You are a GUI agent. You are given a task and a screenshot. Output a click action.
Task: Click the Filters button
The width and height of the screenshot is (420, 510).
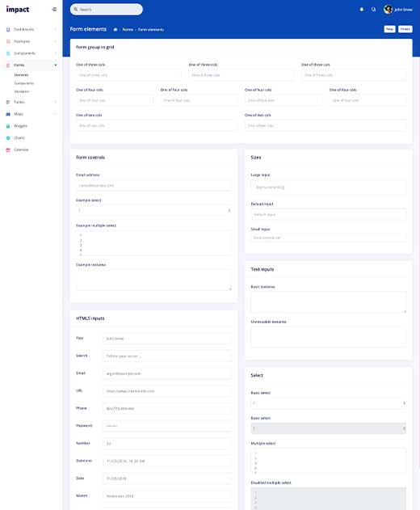[405, 29]
